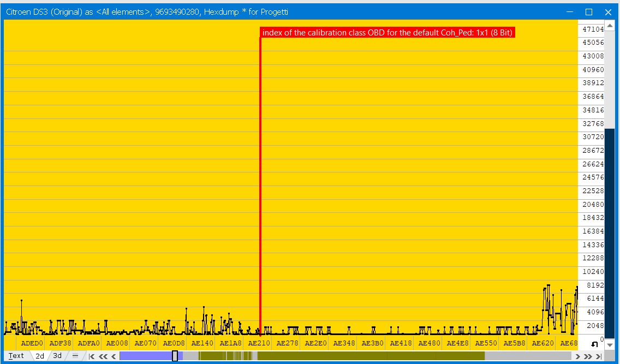620x364 pixels.
Task: Maximize the Hexdump window
Action: pos(589,12)
